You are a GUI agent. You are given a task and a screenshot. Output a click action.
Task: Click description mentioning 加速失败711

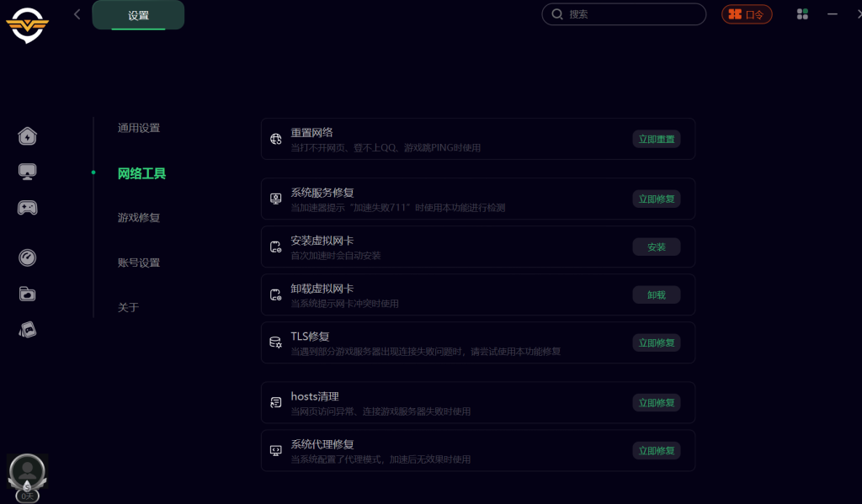[x=398, y=208]
